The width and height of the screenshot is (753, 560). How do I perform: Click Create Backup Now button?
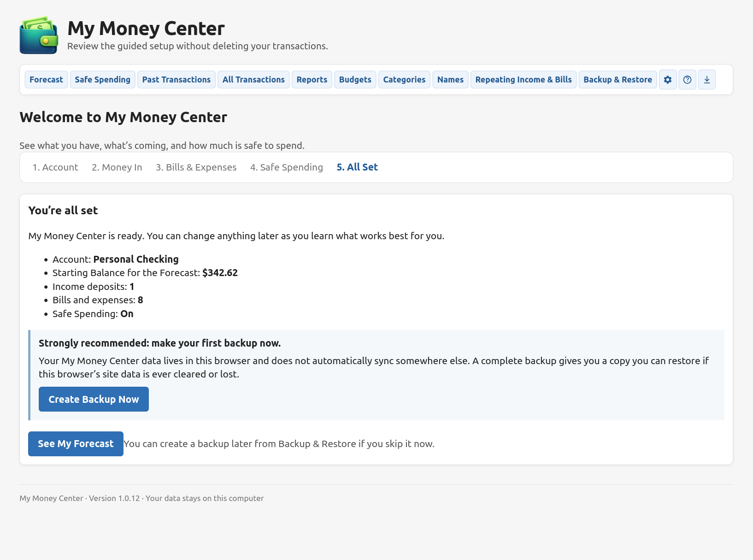pos(94,399)
